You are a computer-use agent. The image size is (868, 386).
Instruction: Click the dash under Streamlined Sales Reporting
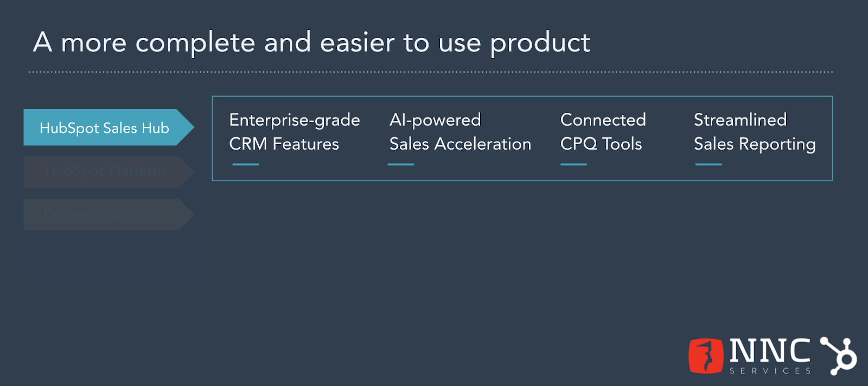(x=709, y=164)
